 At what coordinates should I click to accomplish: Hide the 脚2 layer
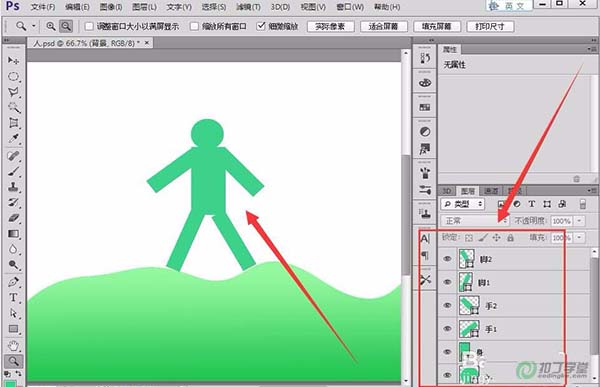(x=447, y=259)
